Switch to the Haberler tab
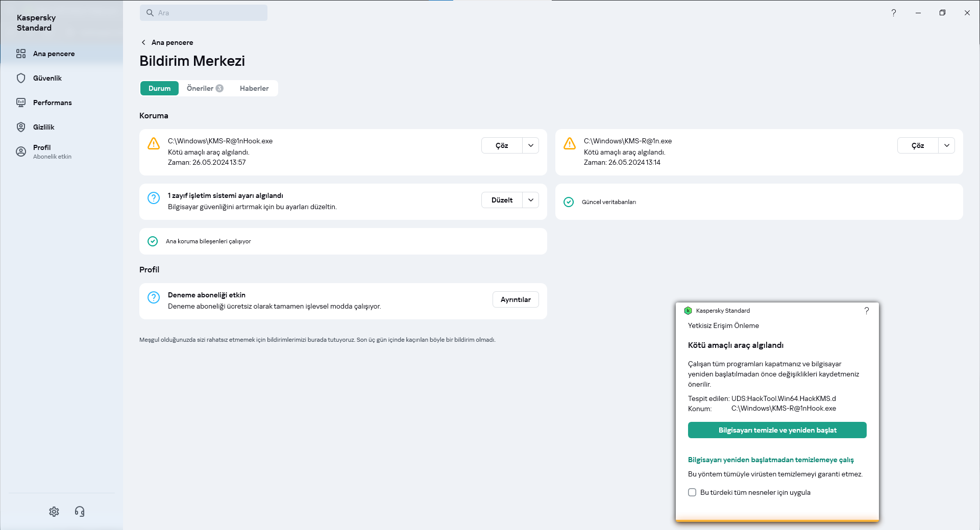The height and width of the screenshot is (530, 980). point(254,88)
